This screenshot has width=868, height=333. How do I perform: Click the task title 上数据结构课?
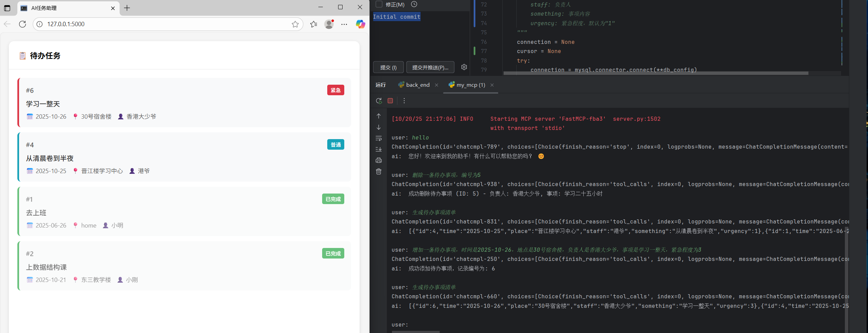pos(46,267)
